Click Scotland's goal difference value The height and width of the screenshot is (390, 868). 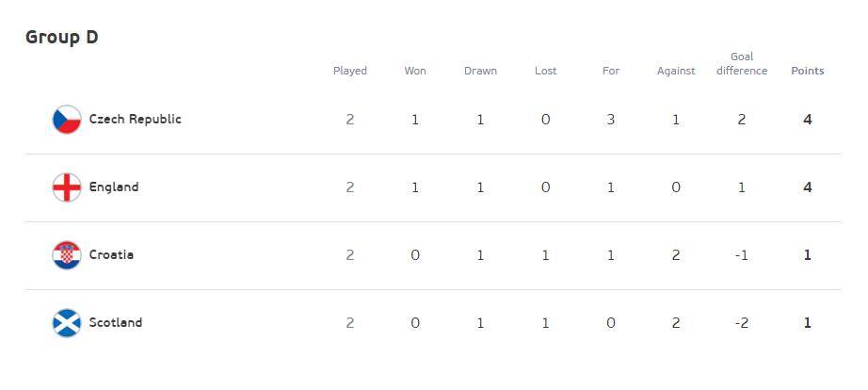(x=742, y=323)
